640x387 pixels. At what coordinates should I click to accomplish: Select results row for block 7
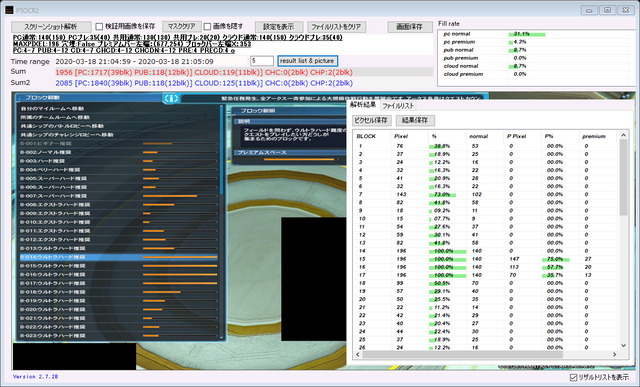point(485,195)
